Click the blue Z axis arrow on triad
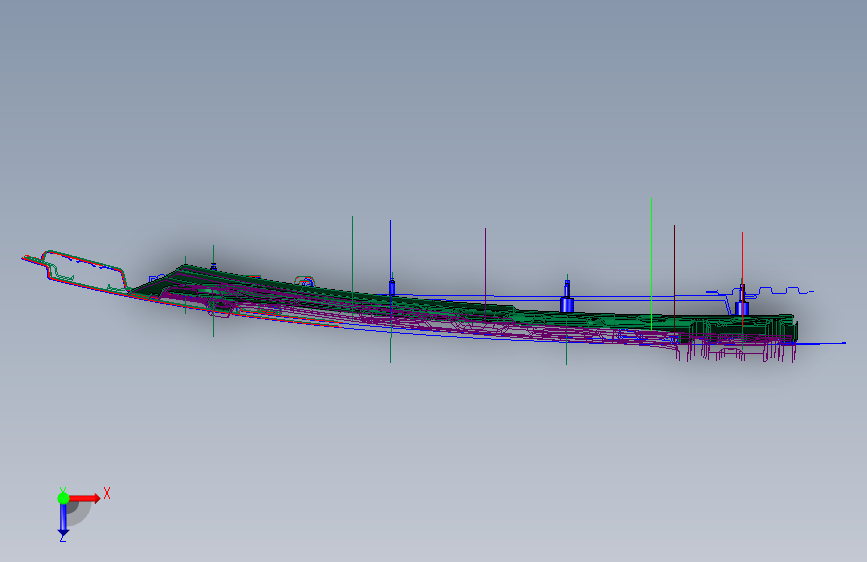The height and width of the screenshot is (562, 867). pyautogui.click(x=63, y=520)
